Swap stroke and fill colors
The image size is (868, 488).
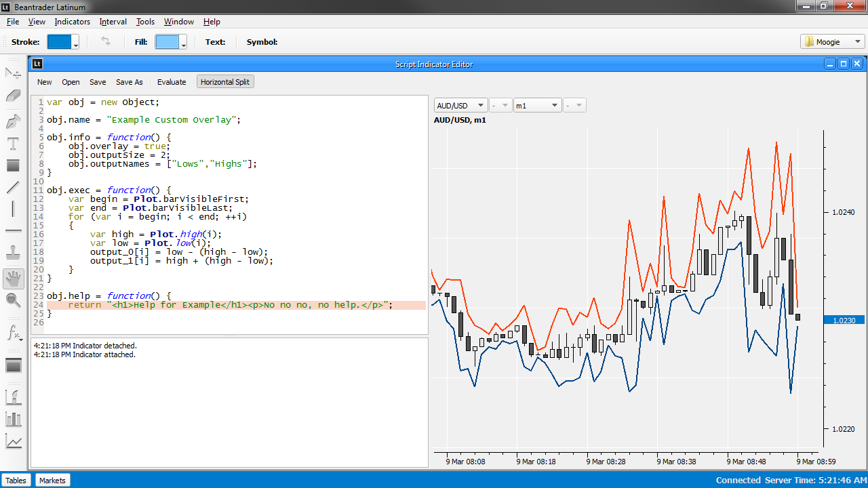[106, 41]
